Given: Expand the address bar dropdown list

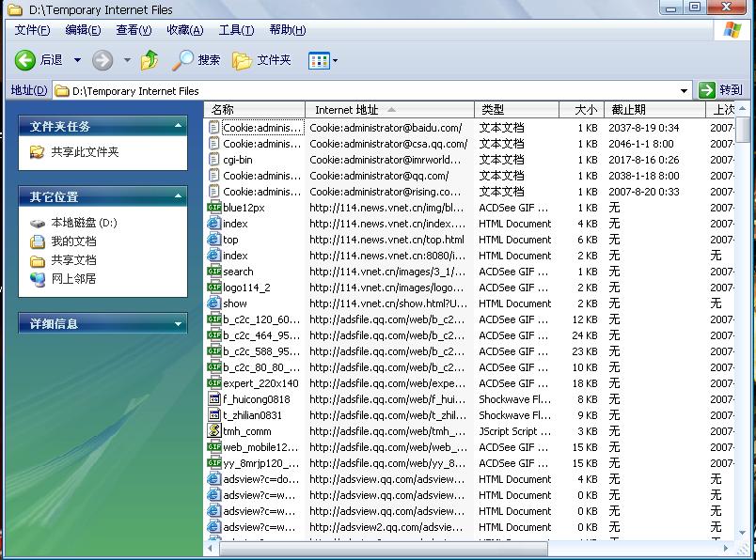Looking at the screenshot, I should pos(684,90).
